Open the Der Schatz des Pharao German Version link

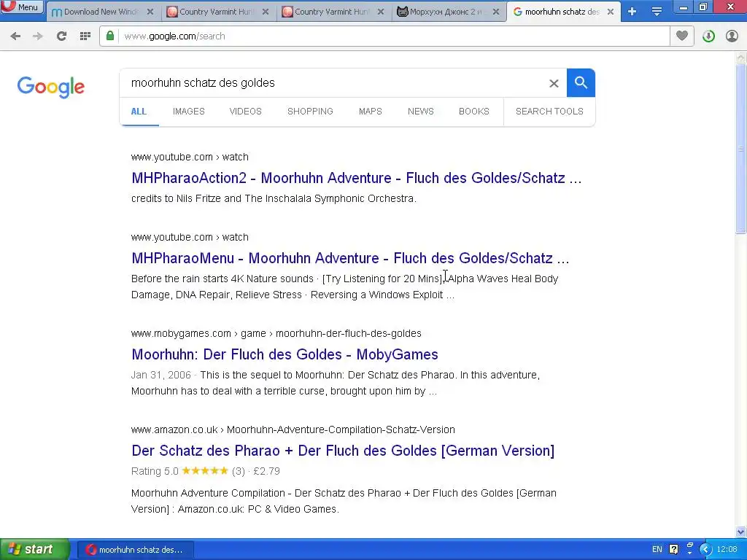click(343, 451)
